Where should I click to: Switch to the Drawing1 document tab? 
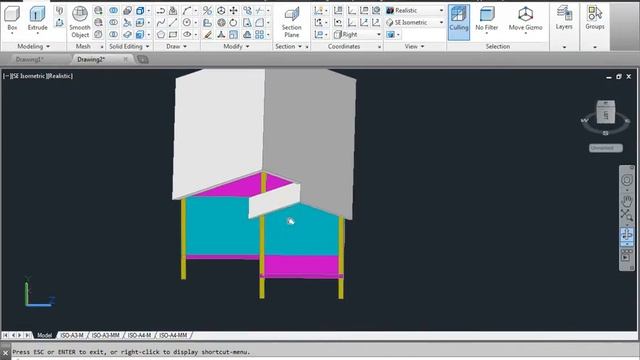click(29, 60)
